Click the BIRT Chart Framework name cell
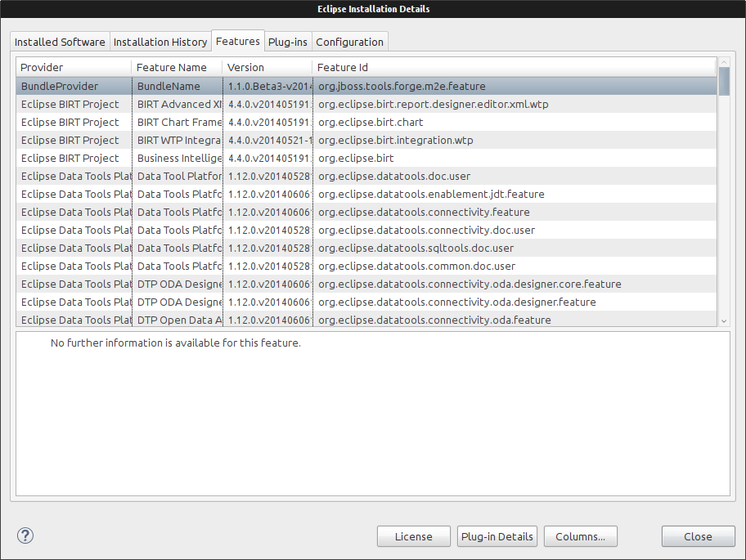The image size is (746, 560). [178, 122]
